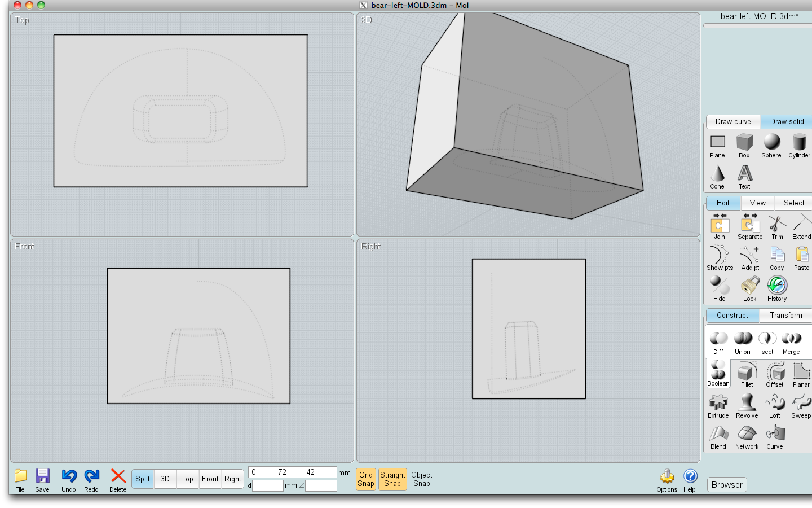Open the Select tab
The width and height of the screenshot is (812, 508).
(x=794, y=203)
